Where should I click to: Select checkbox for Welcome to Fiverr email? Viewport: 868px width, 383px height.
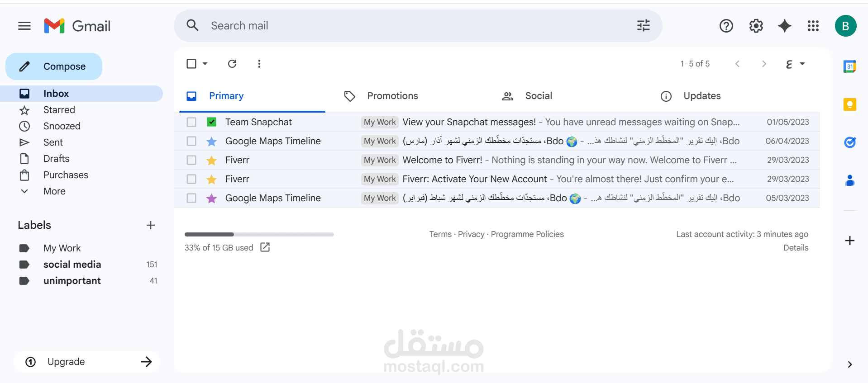[x=191, y=160]
